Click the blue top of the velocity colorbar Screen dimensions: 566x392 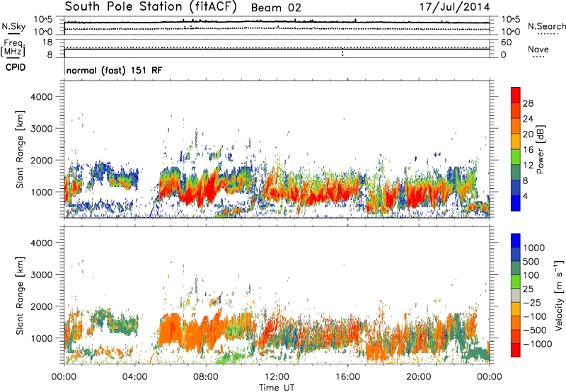click(x=516, y=241)
